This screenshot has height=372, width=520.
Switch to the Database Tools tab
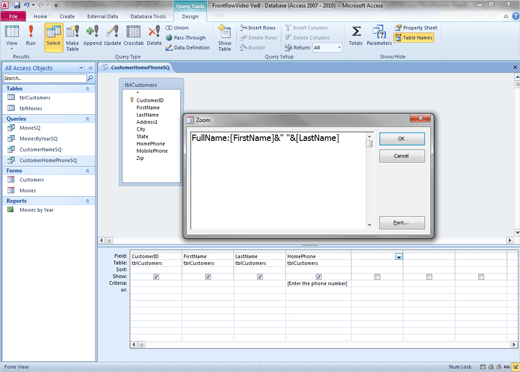148,16
